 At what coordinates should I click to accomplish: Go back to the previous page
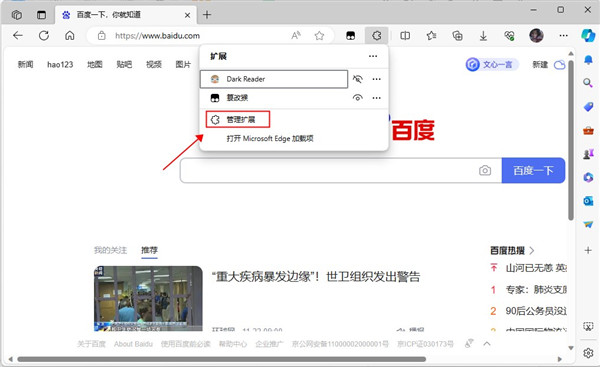coord(18,36)
